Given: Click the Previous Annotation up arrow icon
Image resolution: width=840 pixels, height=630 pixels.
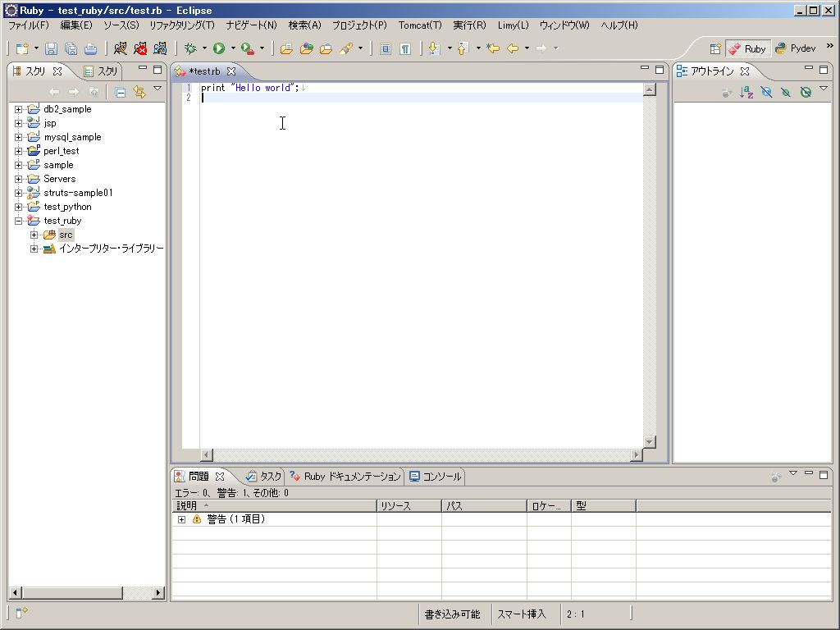Looking at the screenshot, I should 463,48.
